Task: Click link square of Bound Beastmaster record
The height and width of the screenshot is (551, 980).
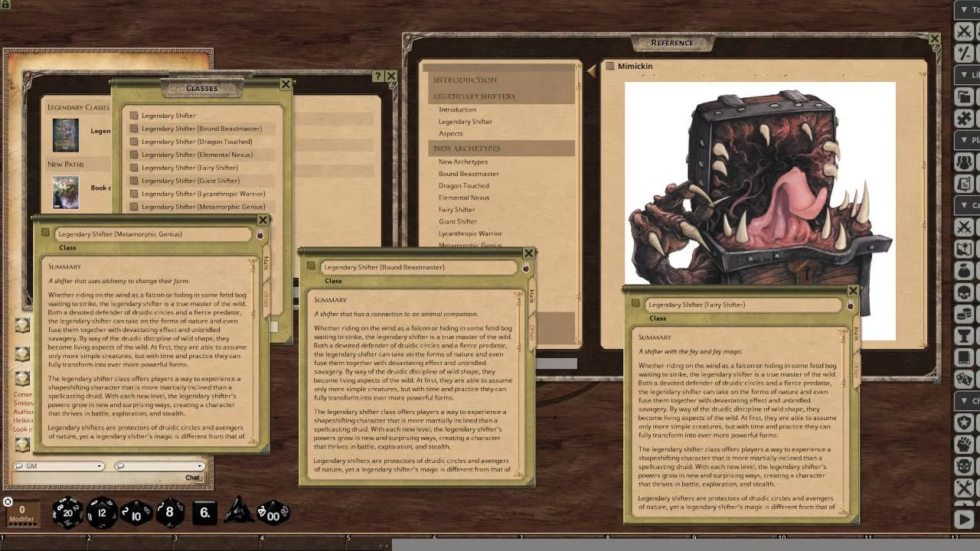Action: click(310, 266)
